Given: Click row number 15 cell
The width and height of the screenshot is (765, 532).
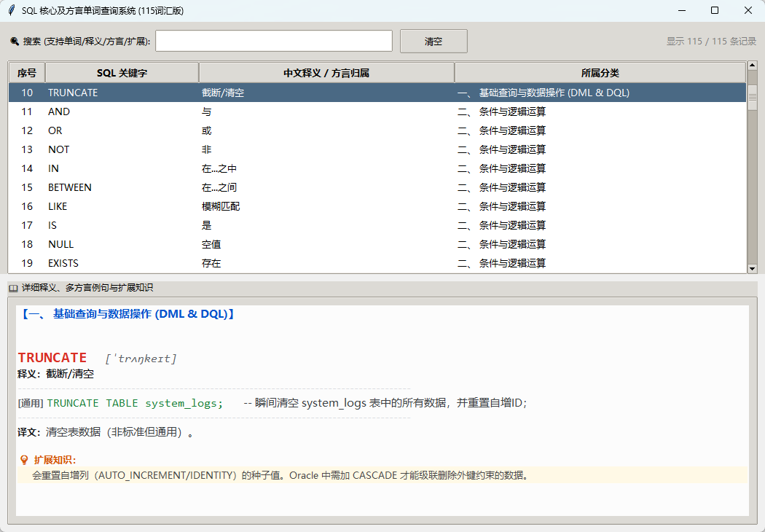Looking at the screenshot, I should coord(27,187).
